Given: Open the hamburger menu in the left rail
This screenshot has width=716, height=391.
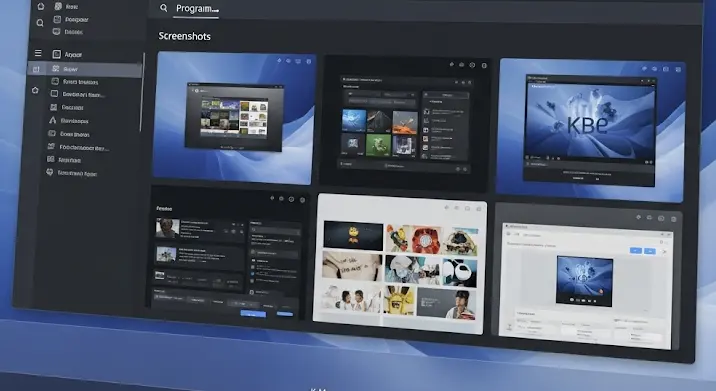Looking at the screenshot, I should coord(38,53).
